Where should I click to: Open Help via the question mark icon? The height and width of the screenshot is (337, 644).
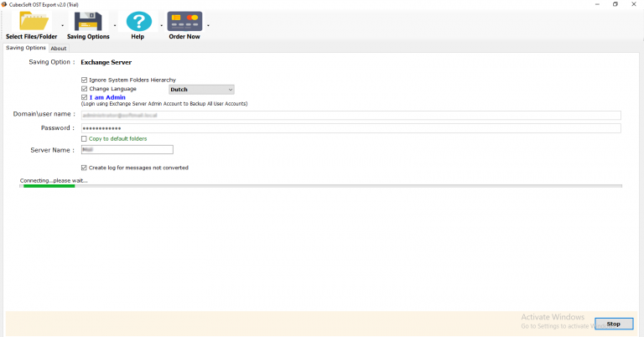pyautogui.click(x=138, y=22)
